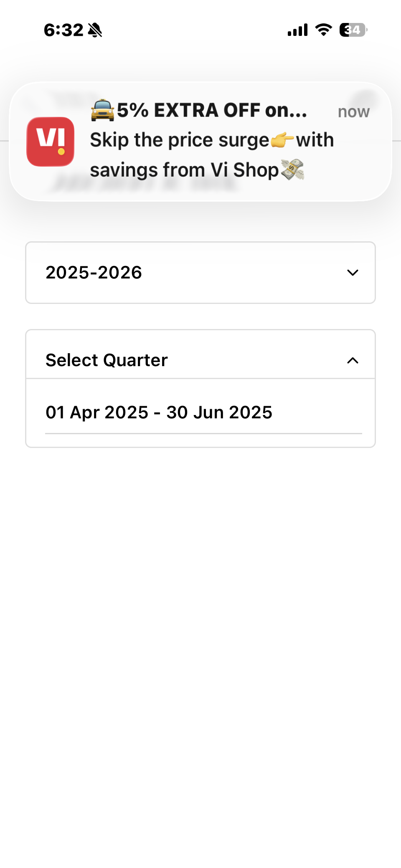Click the down chevron beside 2025-2026
Viewport: 401px width, 868px height.
tap(353, 273)
